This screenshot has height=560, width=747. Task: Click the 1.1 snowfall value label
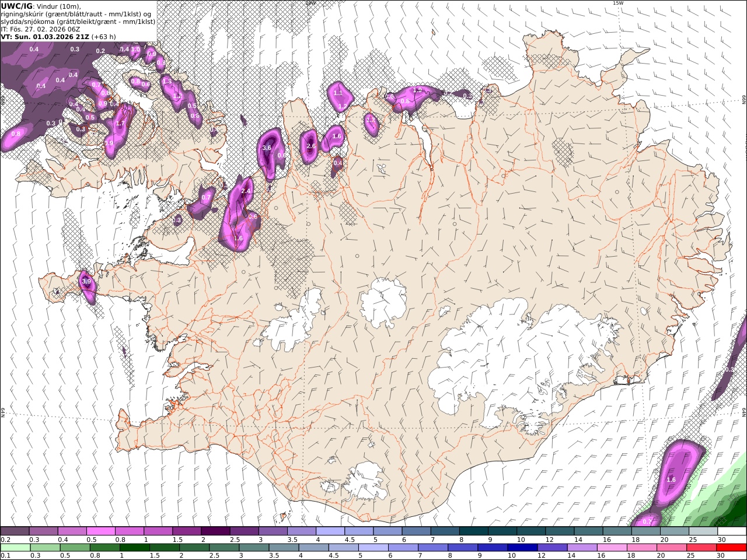click(x=338, y=93)
